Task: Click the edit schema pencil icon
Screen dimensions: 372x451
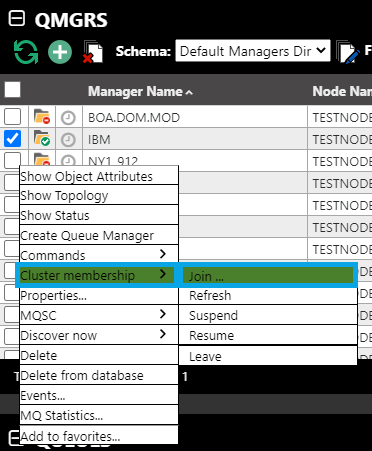Action: pyautogui.click(x=348, y=52)
